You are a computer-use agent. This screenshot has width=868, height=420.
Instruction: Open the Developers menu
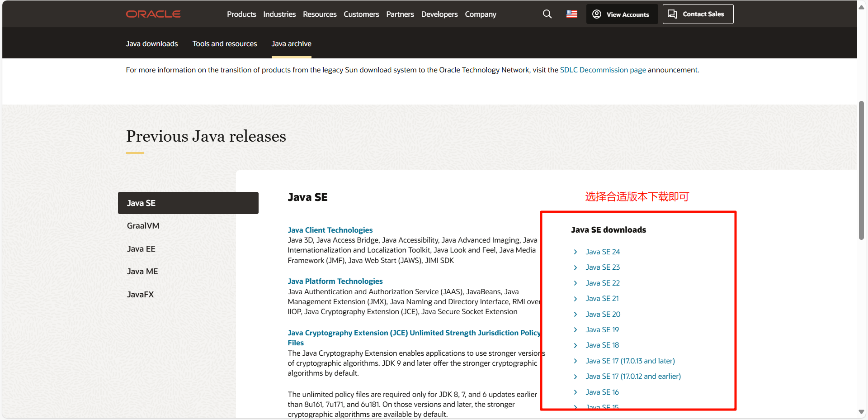coord(439,14)
